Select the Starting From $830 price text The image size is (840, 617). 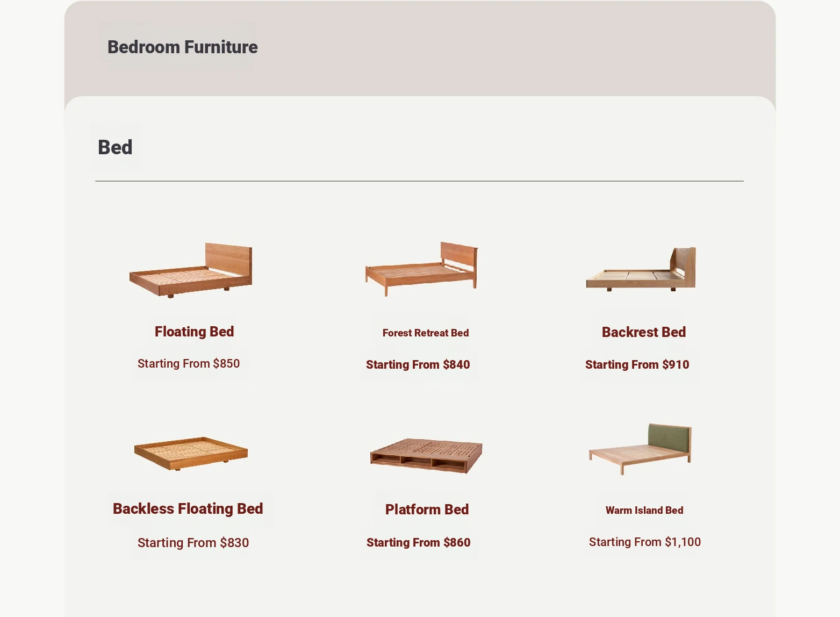(193, 542)
